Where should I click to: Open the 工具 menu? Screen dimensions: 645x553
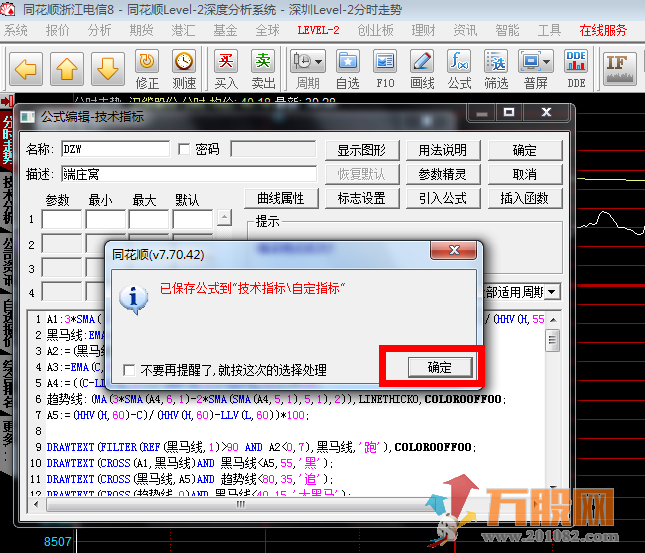point(549,30)
